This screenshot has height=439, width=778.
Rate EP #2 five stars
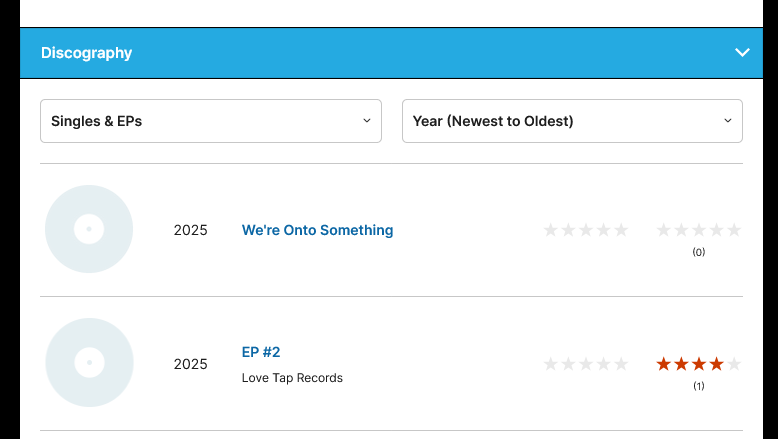621,364
